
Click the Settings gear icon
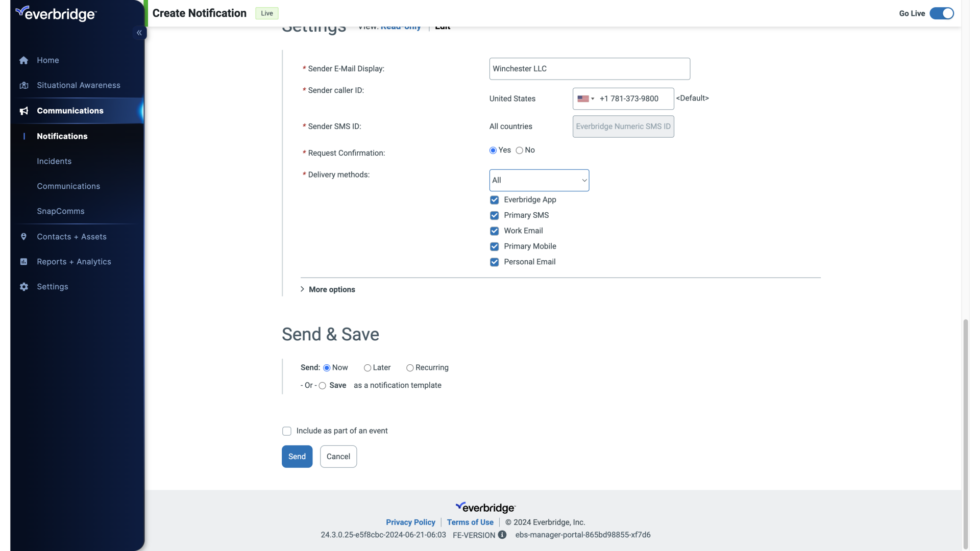point(23,287)
